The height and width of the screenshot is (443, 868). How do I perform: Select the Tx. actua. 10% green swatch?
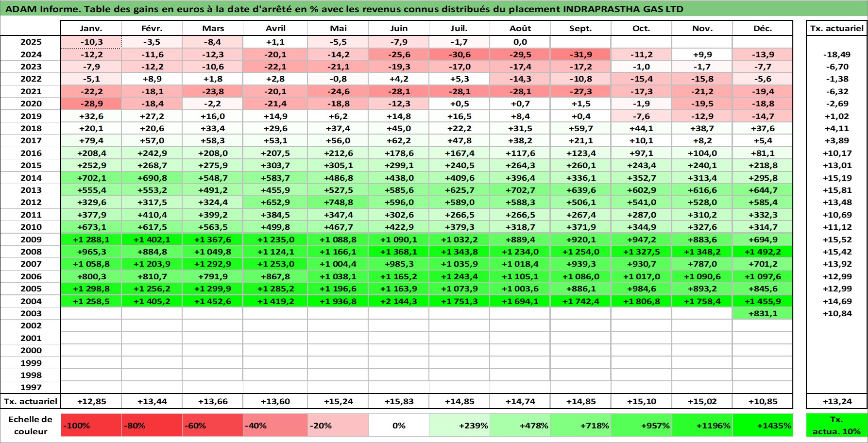(x=837, y=426)
